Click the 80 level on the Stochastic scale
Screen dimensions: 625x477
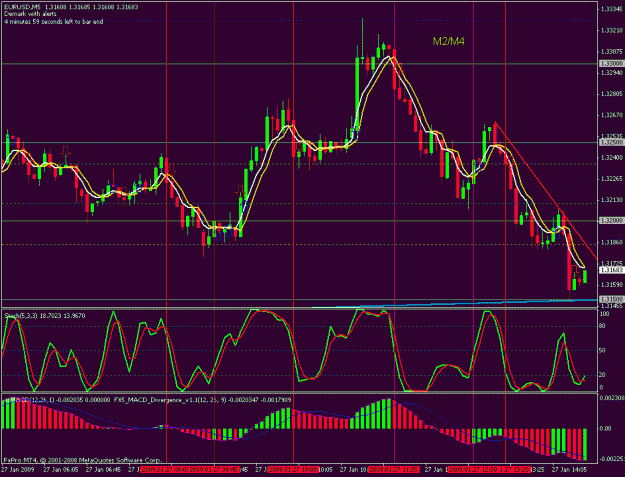(x=603, y=326)
